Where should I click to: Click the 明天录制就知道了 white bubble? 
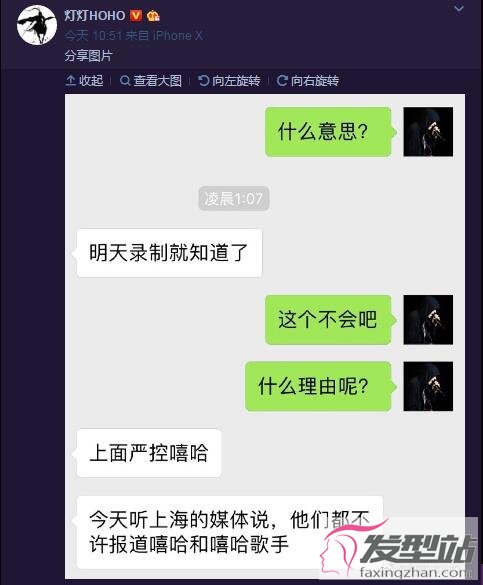pyautogui.click(x=169, y=253)
